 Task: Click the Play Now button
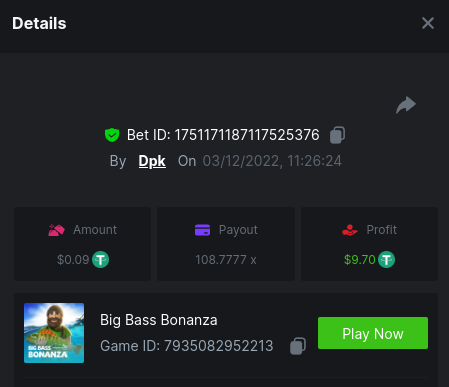pyautogui.click(x=373, y=333)
